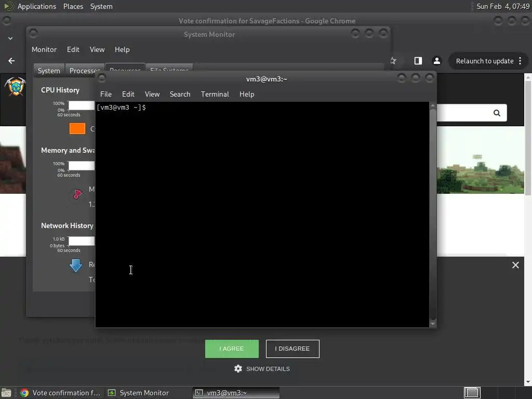
Task: Open the Terminal menu in terminal window
Action: click(215, 95)
